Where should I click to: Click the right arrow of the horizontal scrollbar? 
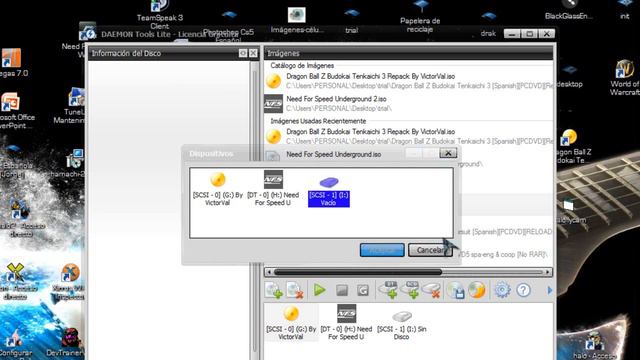click(x=548, y=272)
